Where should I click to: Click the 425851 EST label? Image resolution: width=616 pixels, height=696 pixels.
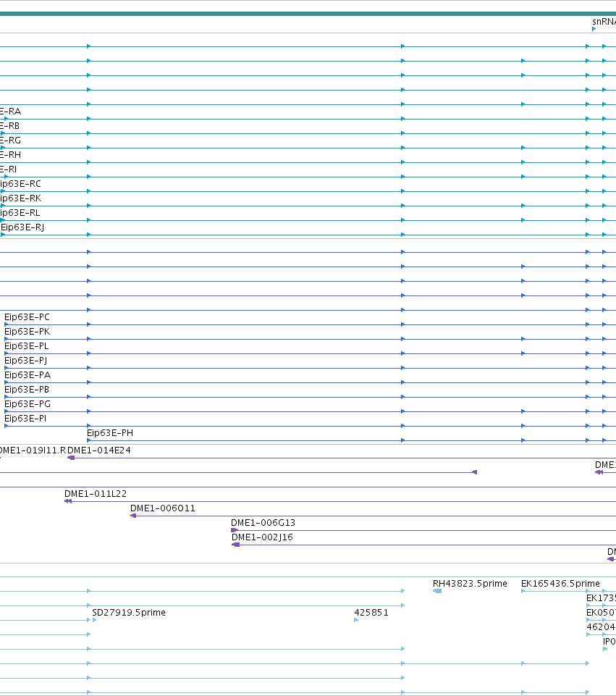coord(371,613)
